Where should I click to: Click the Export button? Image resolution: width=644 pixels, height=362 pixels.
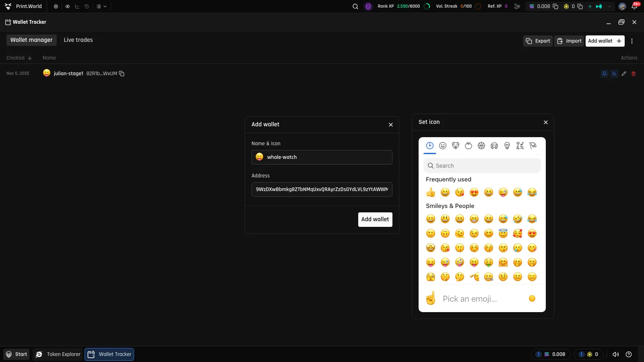(538, 41)
